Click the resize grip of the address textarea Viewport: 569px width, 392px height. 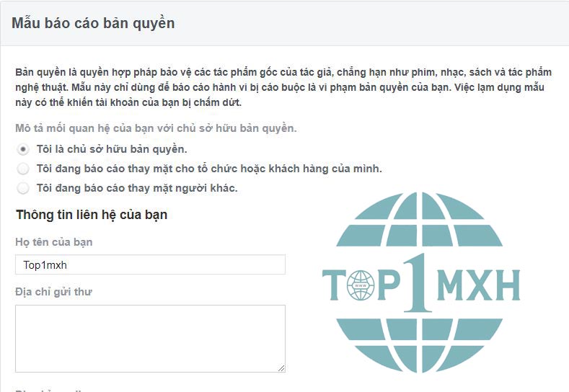tap(281, 368)
